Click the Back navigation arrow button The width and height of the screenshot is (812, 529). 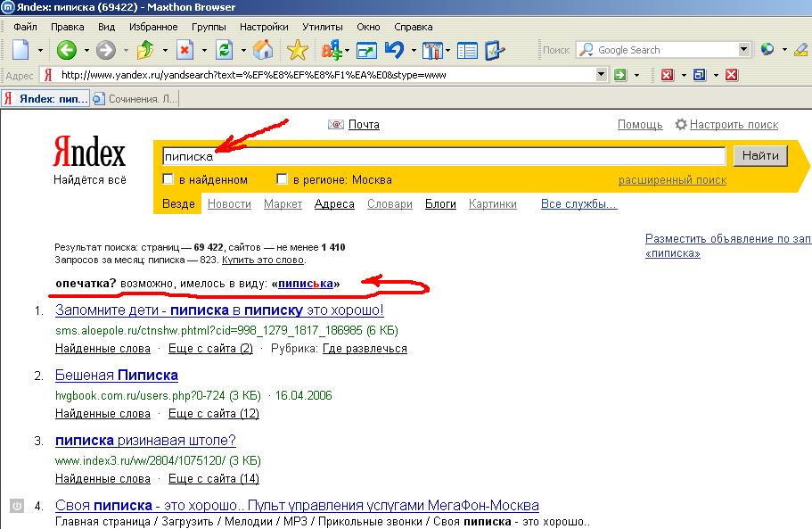click(x=66, y=50)
